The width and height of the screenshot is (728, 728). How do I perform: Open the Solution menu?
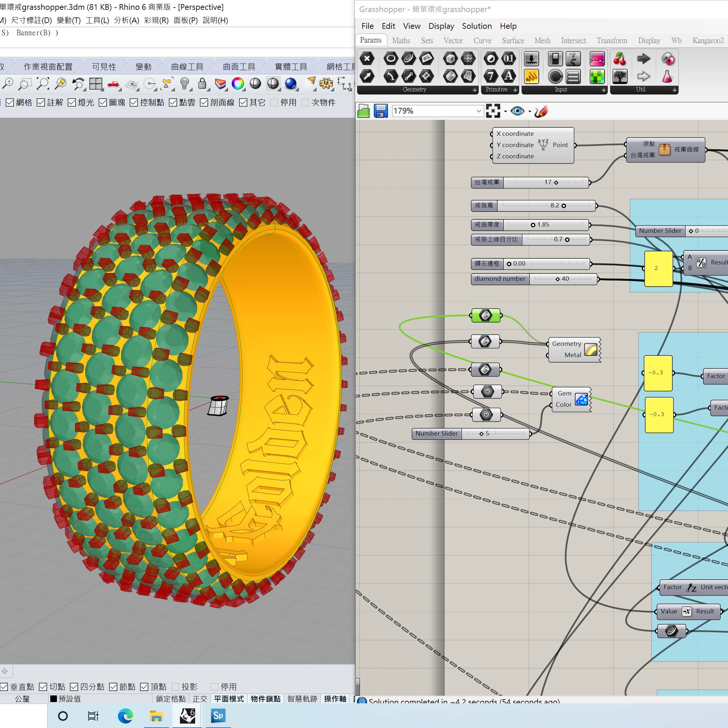click(477, 26)
